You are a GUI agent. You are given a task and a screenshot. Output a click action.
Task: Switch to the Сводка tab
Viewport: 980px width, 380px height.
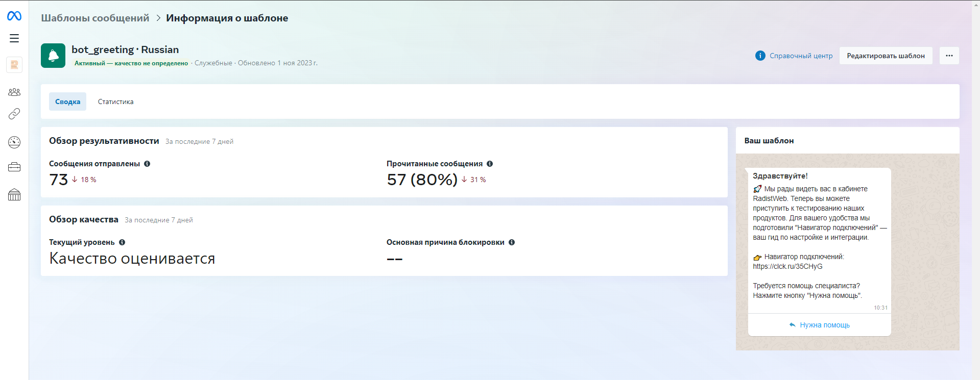click(x=68, y=102)
